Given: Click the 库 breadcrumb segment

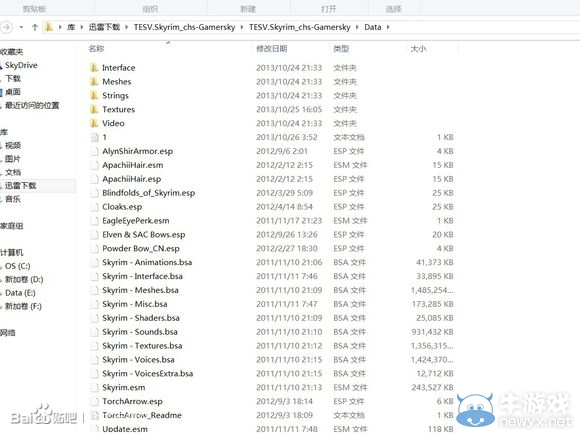Looking at the screenshot, I should tap(71, 27).
